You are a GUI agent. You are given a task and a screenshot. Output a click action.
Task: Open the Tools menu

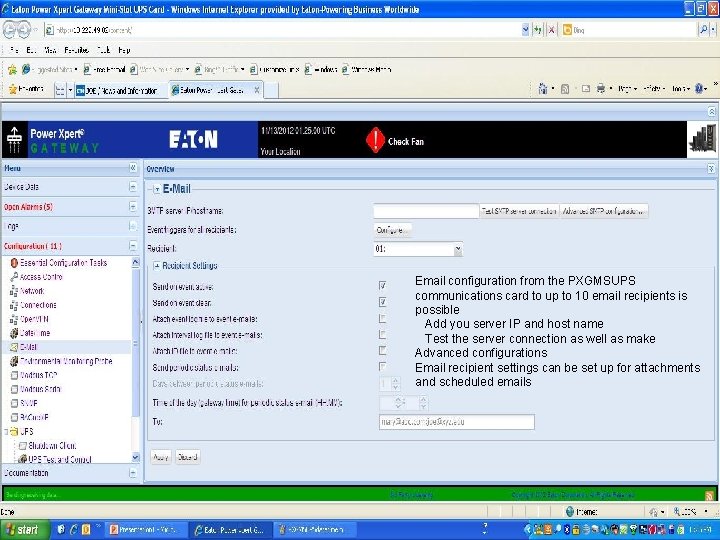[103, 50]
